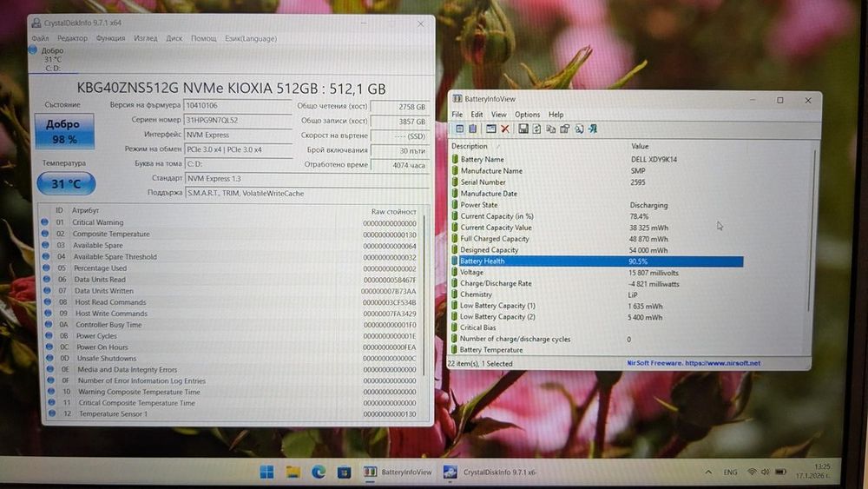Click the power-on hours value 4074 часа
This screenshot has height=489, width=868.
point(399,165)
